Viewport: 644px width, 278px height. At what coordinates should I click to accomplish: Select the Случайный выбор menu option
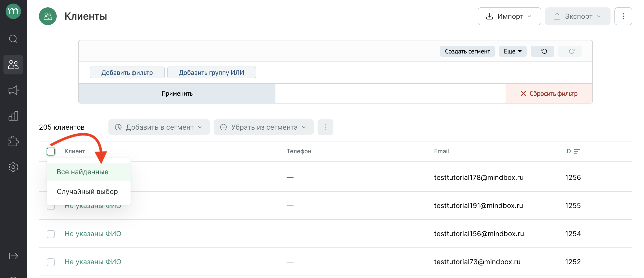88,191
